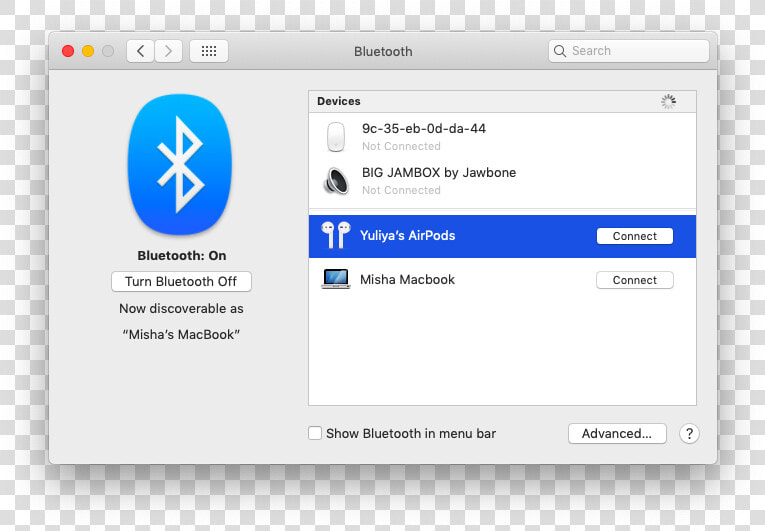
Task: Click the AirPods icon for Yuliya's AirPods
Action: [x=336, y=235]
